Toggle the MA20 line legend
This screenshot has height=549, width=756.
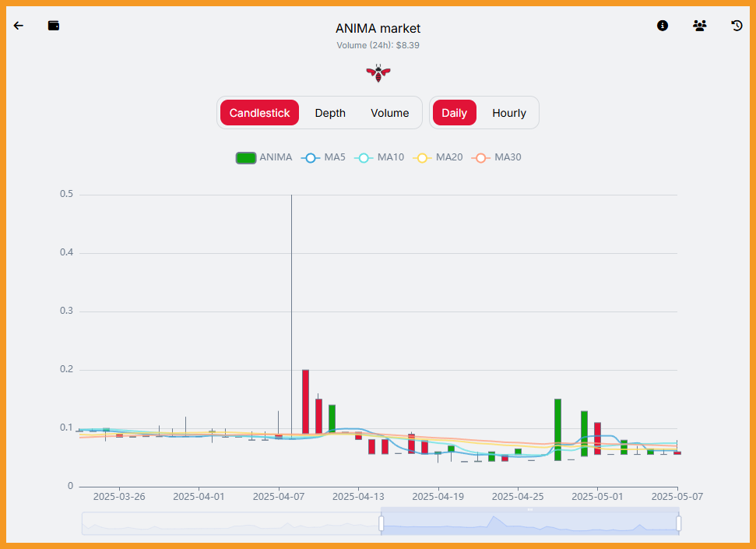click(x=438, y=158)
